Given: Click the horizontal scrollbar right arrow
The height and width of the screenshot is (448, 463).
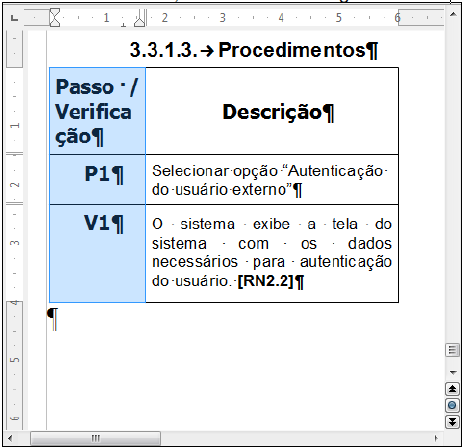Looking at the screenshot, I should point(436,438).
